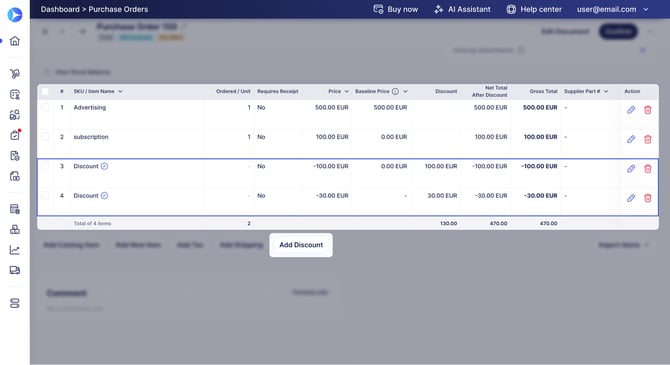Open the shopping cart sidebar icon
The height and width of the screenshot is (365, 670).
coord(15,74)
